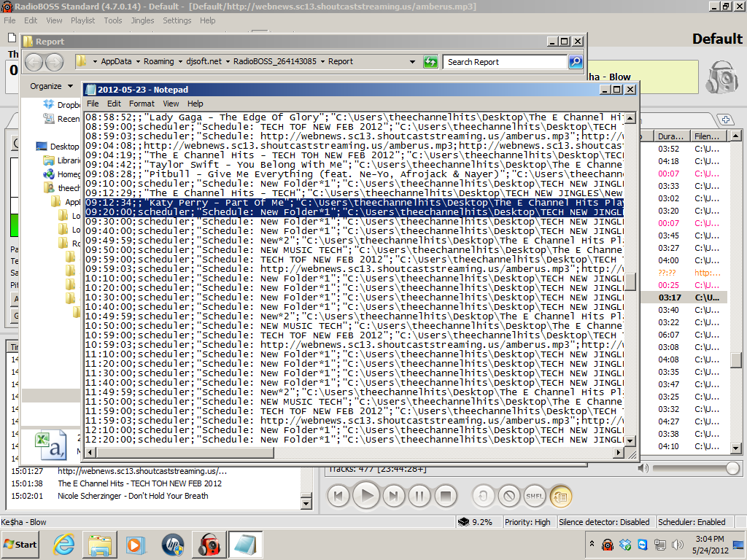This screenshot has height=560, width=747.
Task: Switch to Notepad via its taskbar icon
Action: tap(246, 544)
